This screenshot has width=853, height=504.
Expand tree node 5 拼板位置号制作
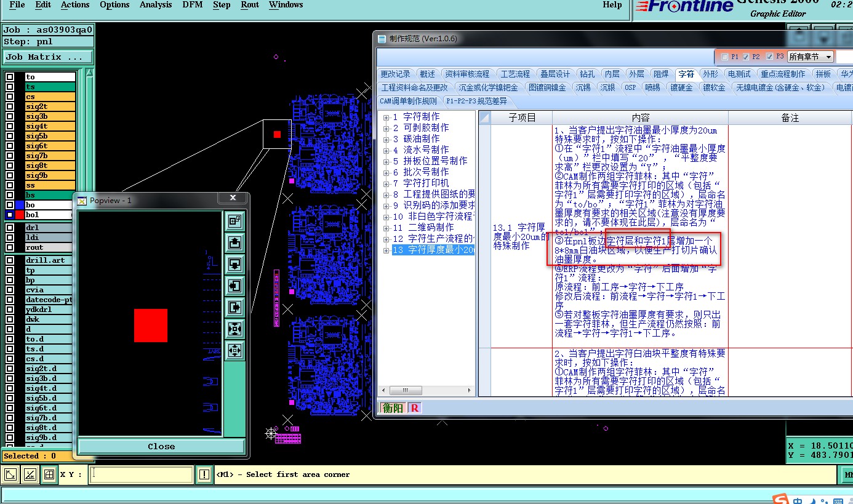[386, 162]
